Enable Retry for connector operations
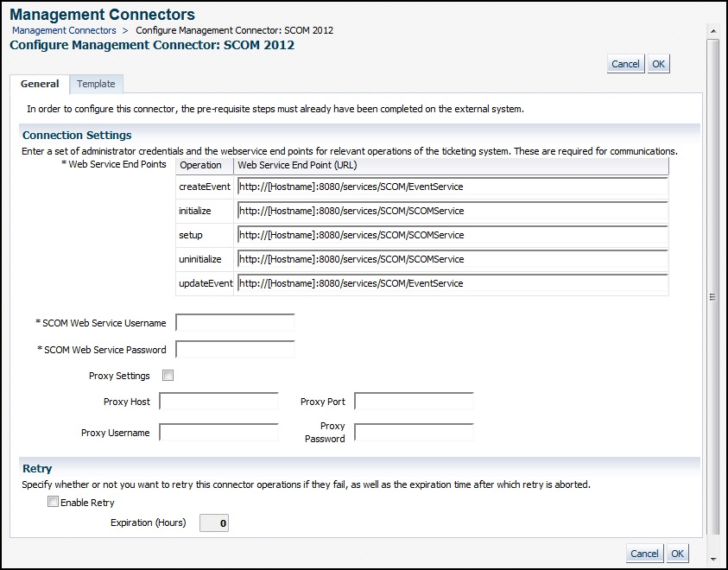 53,502
